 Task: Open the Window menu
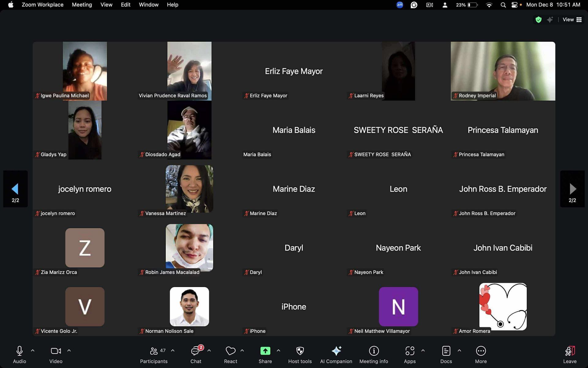click(149, 5)
